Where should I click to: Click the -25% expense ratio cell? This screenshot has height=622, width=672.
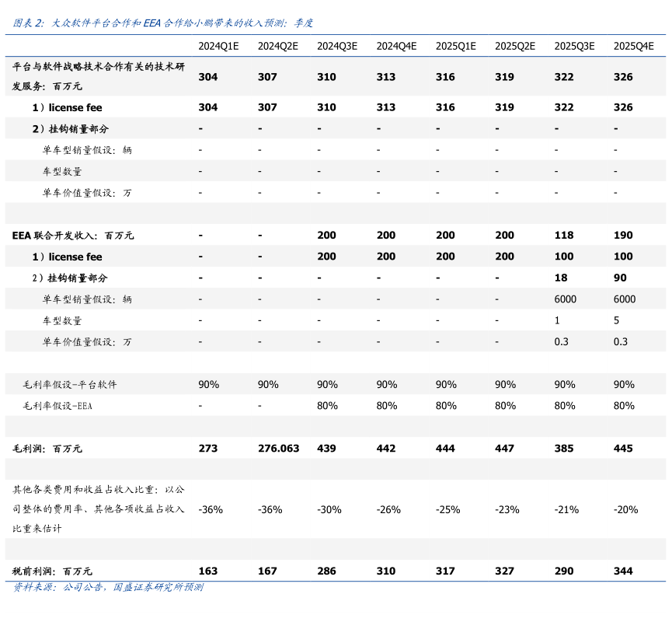tap(447, 510)
